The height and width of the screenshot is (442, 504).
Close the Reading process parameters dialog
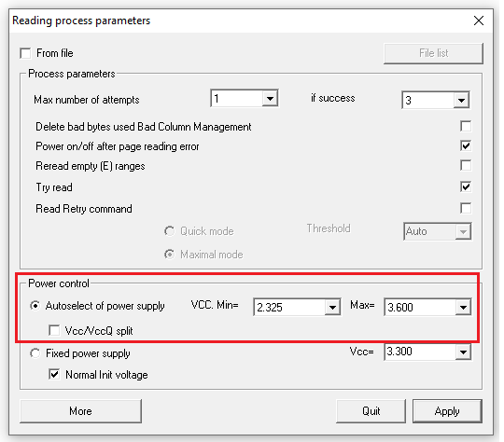coord(479,21)
